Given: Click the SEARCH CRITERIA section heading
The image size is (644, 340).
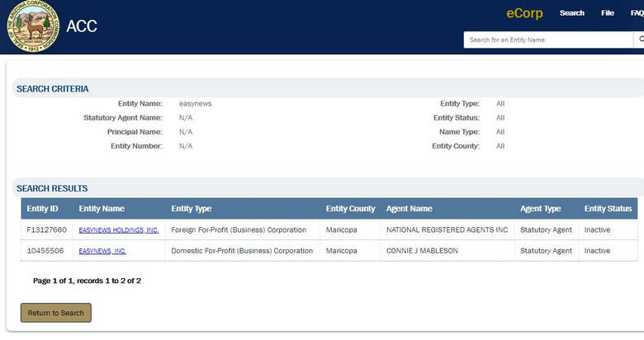Looking at the screenshot, I should tap(53, 88).
